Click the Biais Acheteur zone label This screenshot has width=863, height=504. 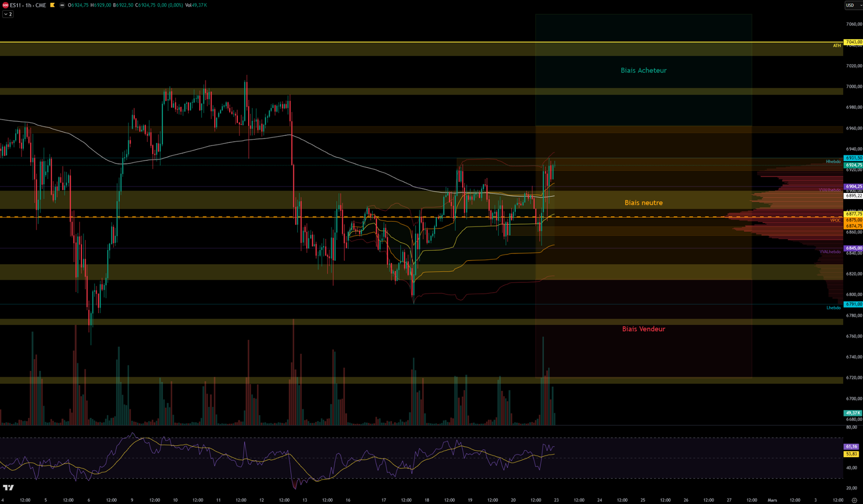pyautogui.click(x=643, y=70)
